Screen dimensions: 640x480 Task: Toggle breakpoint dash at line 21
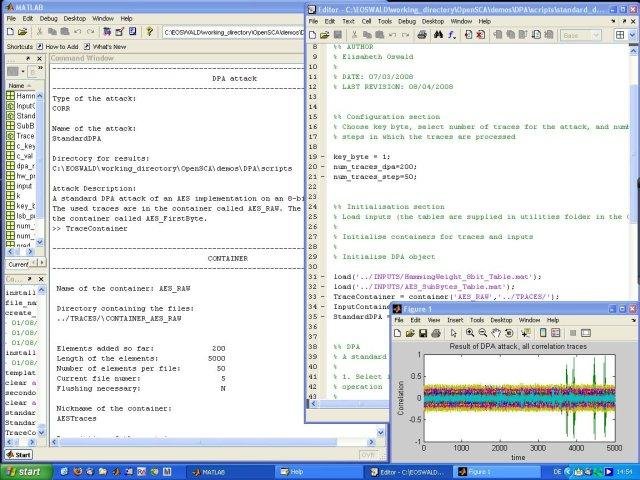(323, 177)
